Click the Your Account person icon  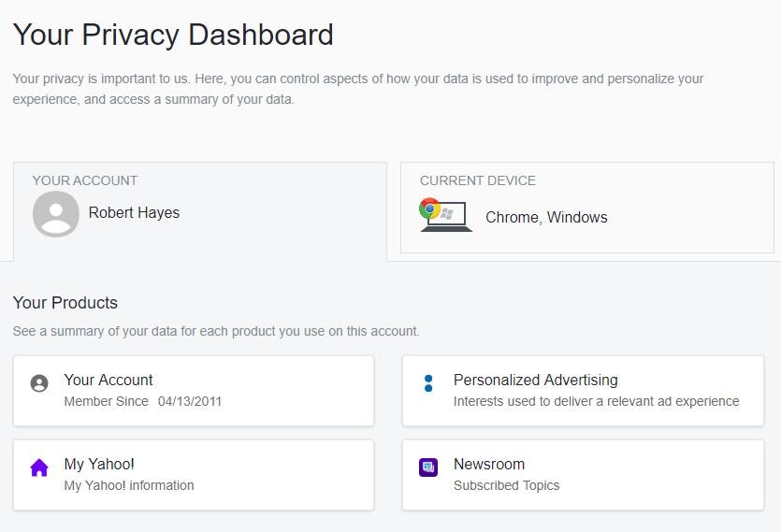tap(39, 383)
